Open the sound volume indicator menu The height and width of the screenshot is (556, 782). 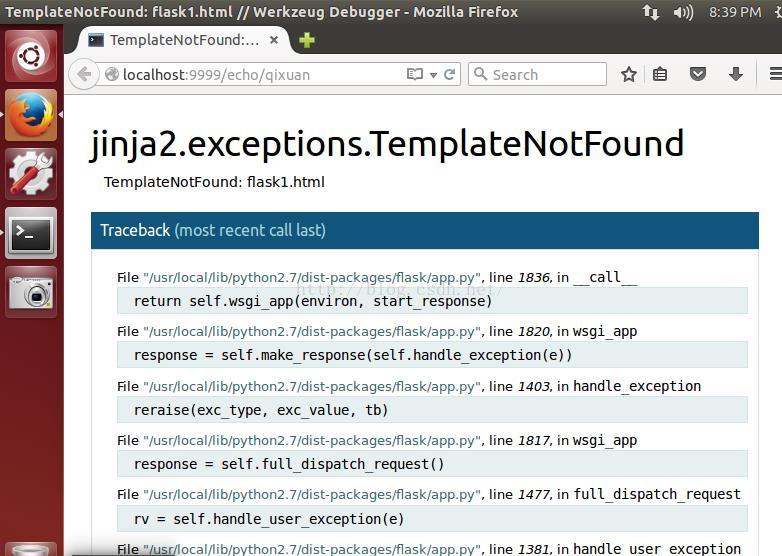[683, 12]
